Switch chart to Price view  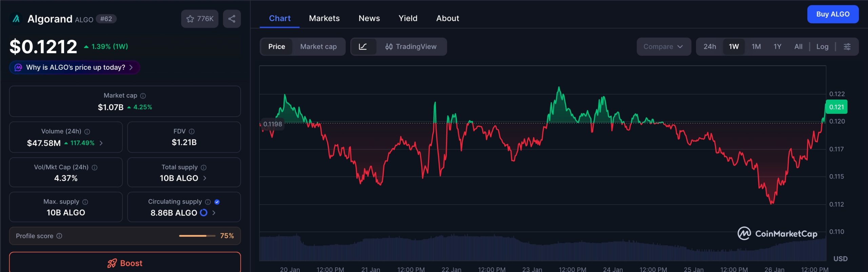(277, 47)
